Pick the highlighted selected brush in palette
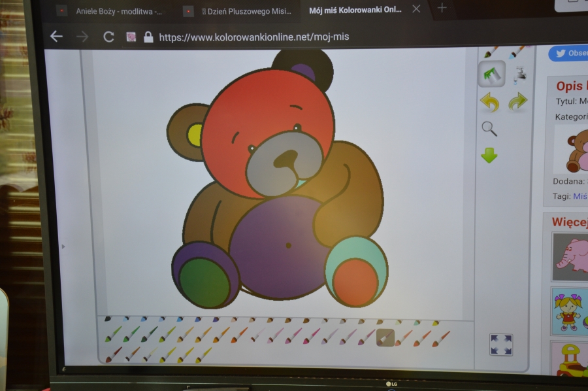Image resolution: width=588 pixels, height=391 pixels. 385,337
